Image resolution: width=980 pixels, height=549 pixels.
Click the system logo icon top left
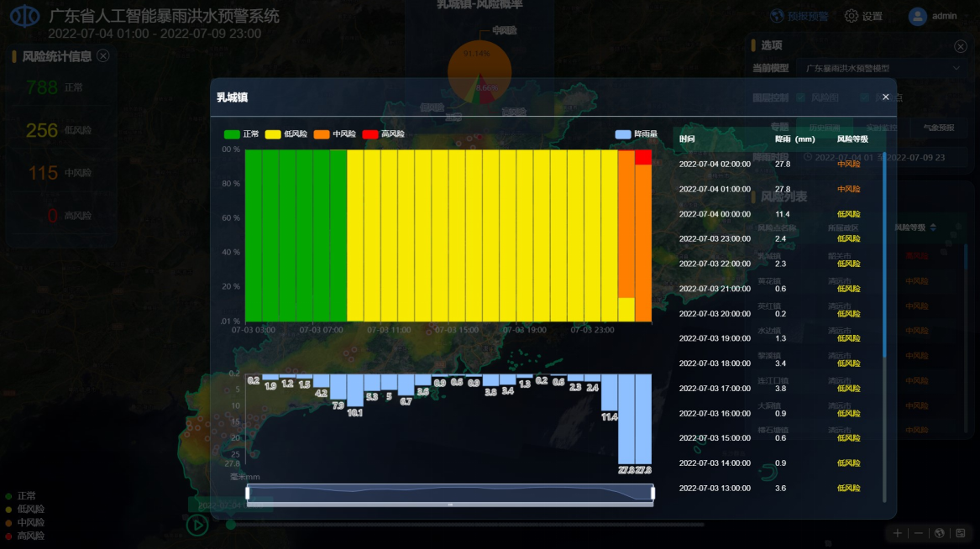25,14
